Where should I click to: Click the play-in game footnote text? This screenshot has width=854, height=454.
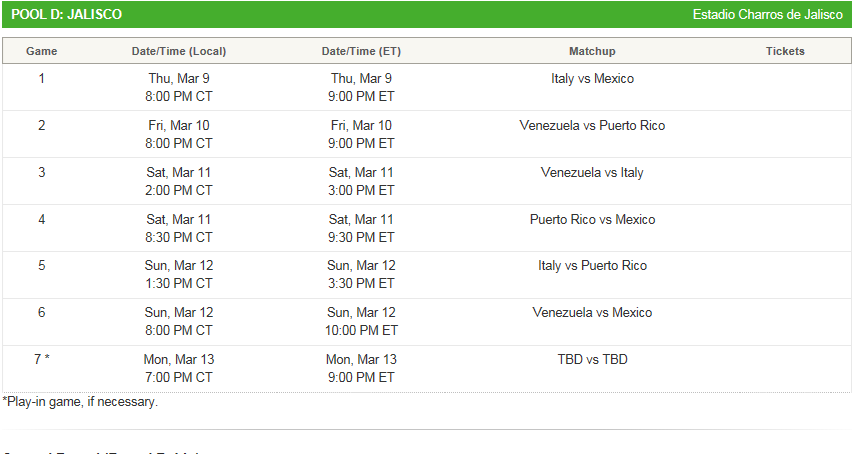[x=80, y=402]
